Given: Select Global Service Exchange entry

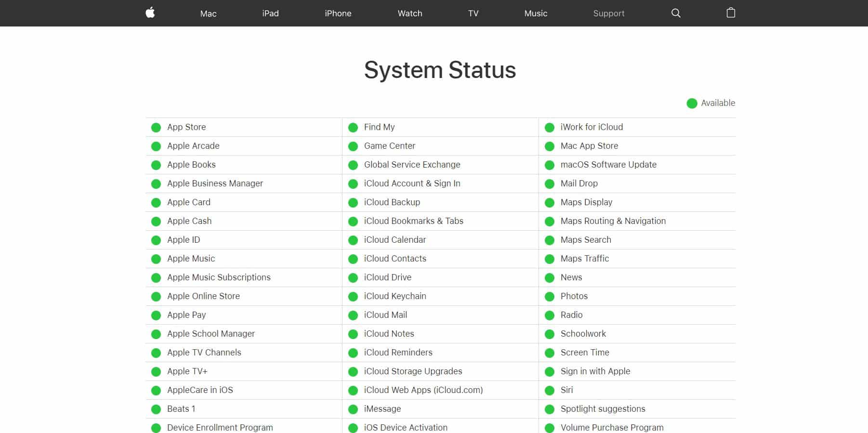Looking at the screenshot, I should [412, 165].
